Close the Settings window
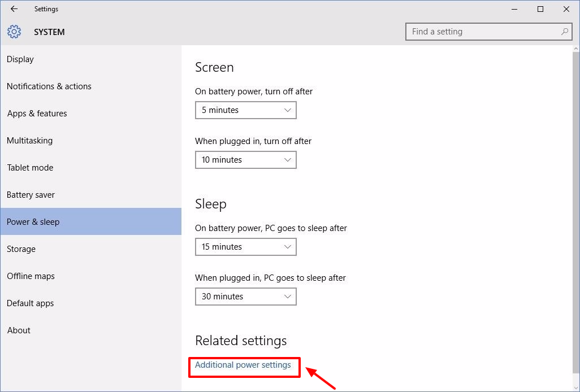 click(x=566, y=9)
